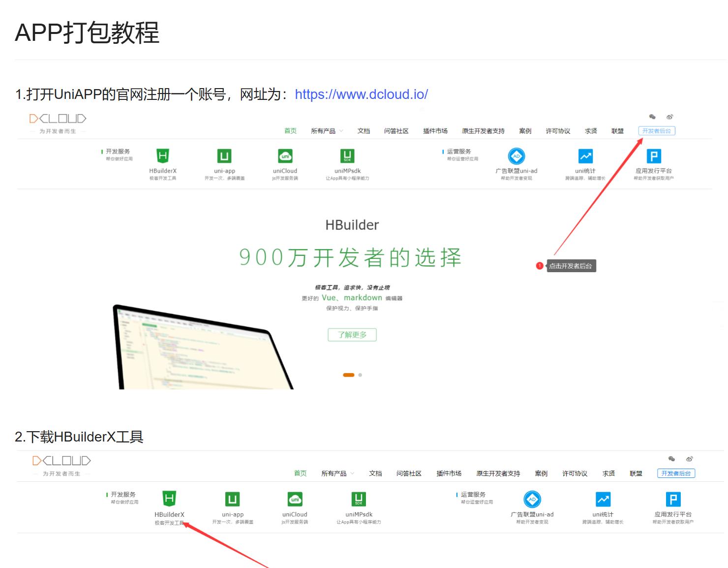Select the grey second carousel dot
Image resolution: width=728 pixels, height=568 pixels.
(x=360, y=375)
